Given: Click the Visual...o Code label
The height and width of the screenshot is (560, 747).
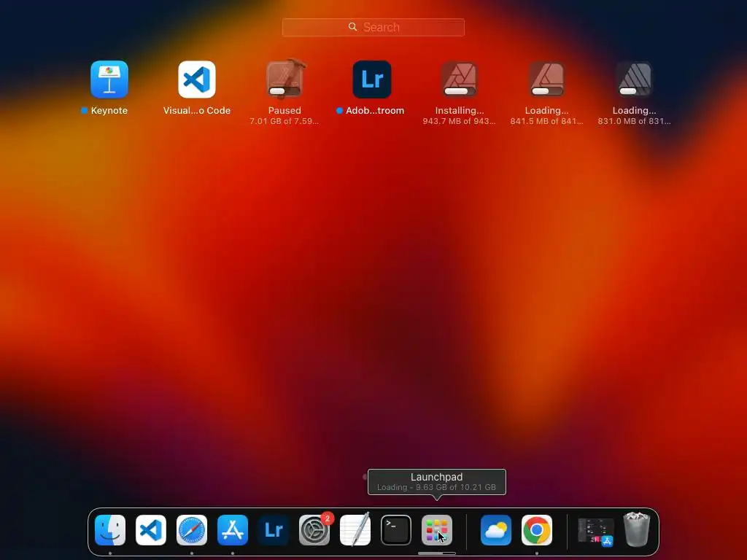Looking at the screenshot, I should 197,111.
